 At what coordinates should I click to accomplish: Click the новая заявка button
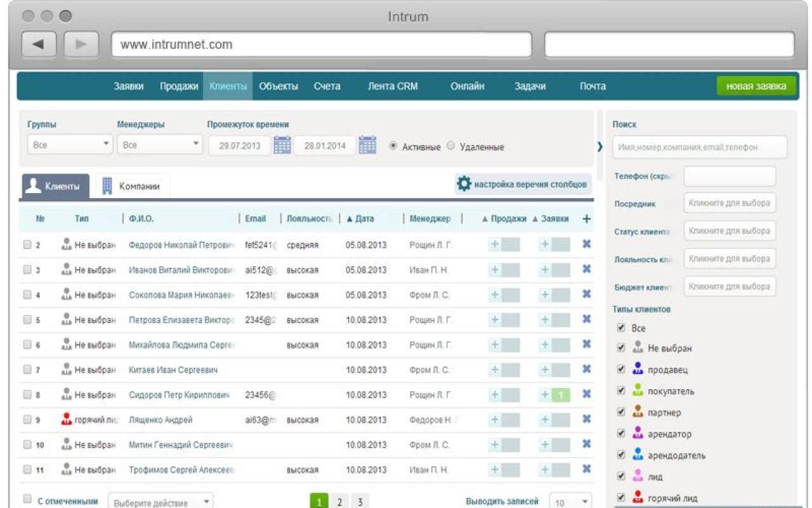pyautogui.click(x=756, y=86)
